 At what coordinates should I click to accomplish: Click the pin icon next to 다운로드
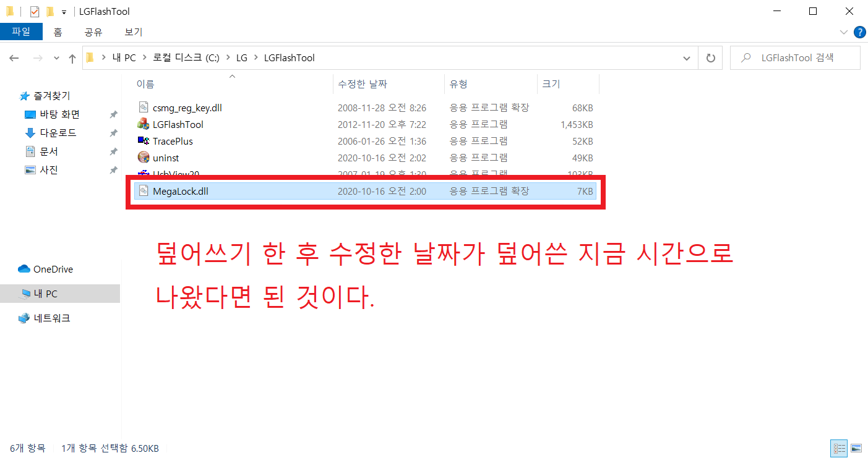113,133
